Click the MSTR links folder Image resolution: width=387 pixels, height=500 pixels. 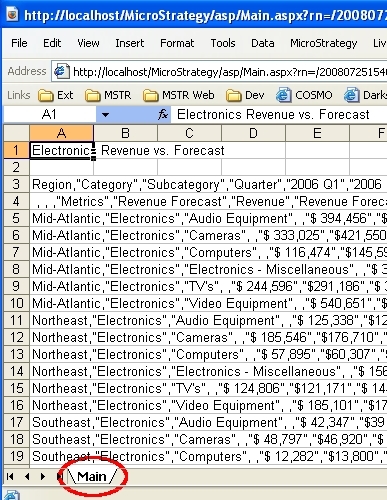(108, 95)
